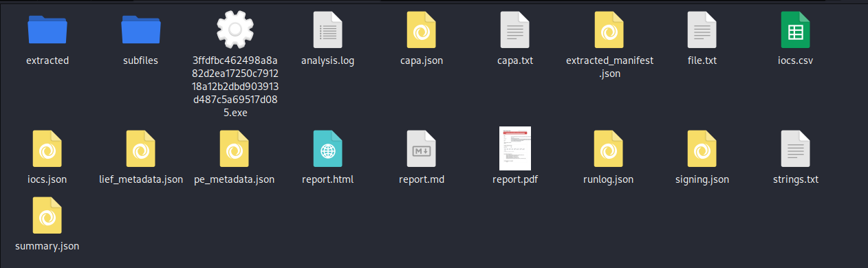Click the 'analysis.log' filename label
This screenshot has width=868, height=268.
coord(328,60)
